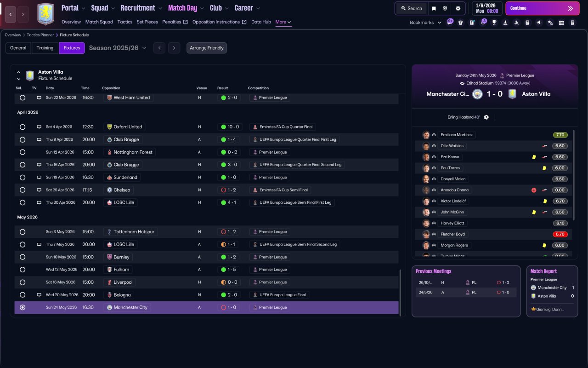Image resolution: width=588 pixels, height=368 pixels.
Task: Go to previous season with left arrow
Action: click(159, 48)
